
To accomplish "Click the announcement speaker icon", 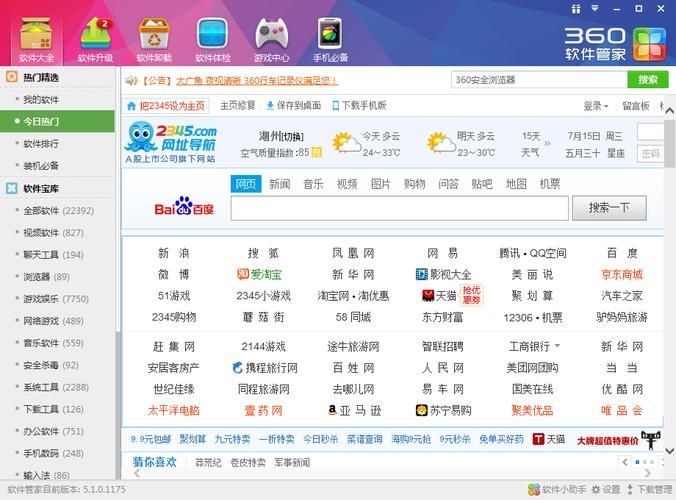I will (x=131, y=80).
